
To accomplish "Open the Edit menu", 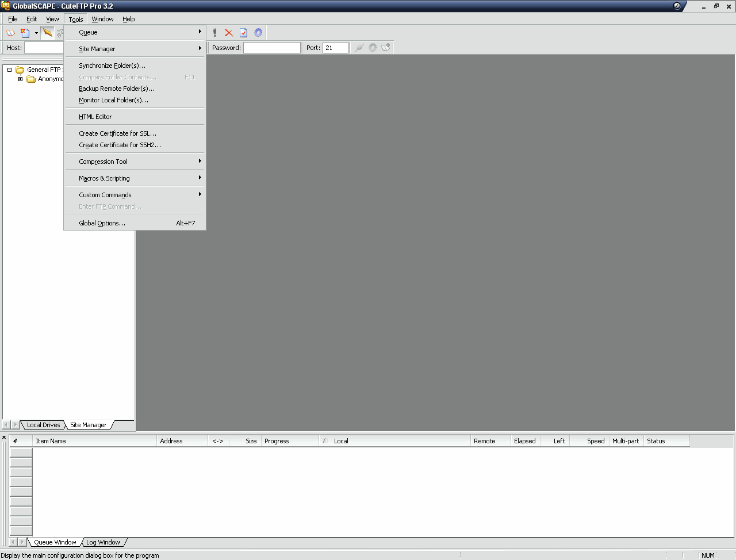I will click(32, 19).
